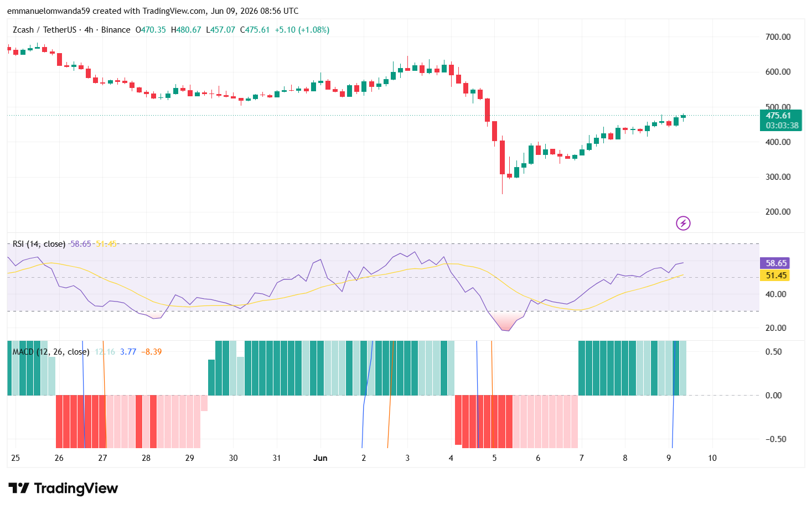Viewport: 812px width, 509px height.
Task: Click the created-with TradingView.com caption text
Action: pyautogui.click(x=153, y=11)
